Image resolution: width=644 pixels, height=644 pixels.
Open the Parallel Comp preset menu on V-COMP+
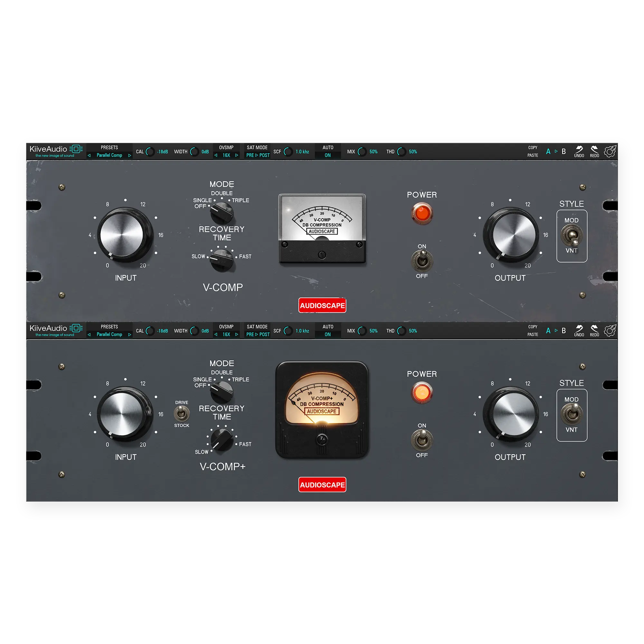coord(109,334)
